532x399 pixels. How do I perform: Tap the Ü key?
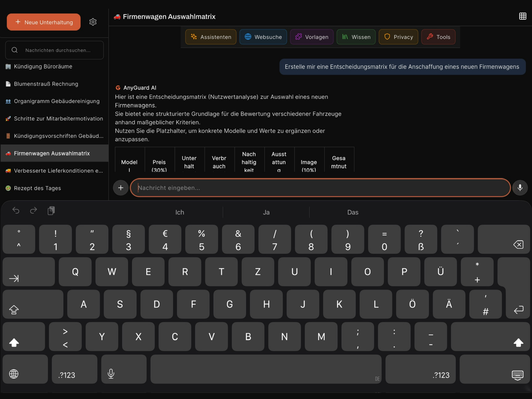[x=441, y=272]
